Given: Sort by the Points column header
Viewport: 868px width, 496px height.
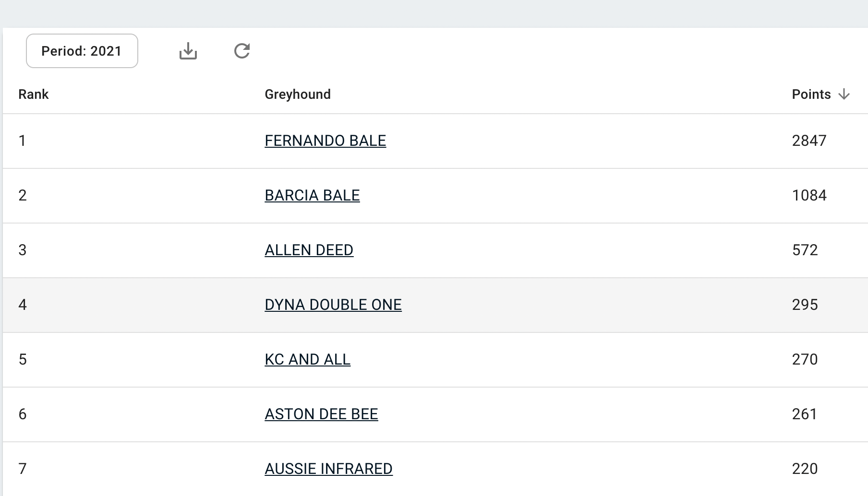Looking at the screenshot, I should click(x=811, y=94).
